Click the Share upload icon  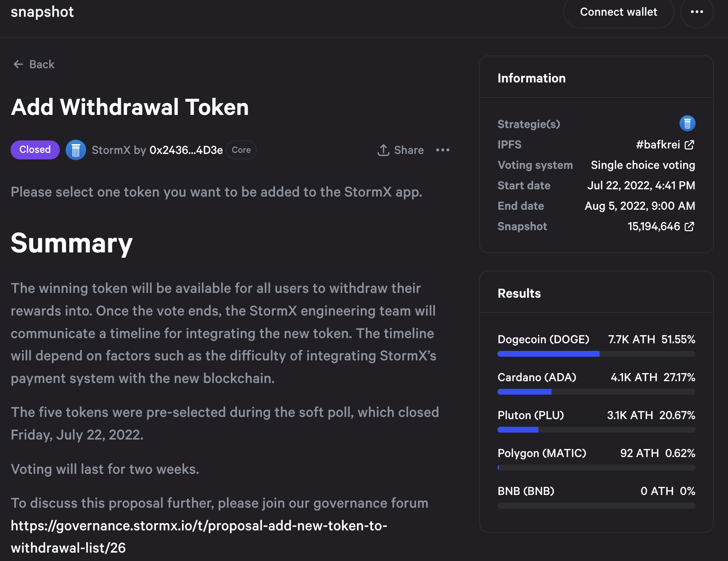[383, 150]
